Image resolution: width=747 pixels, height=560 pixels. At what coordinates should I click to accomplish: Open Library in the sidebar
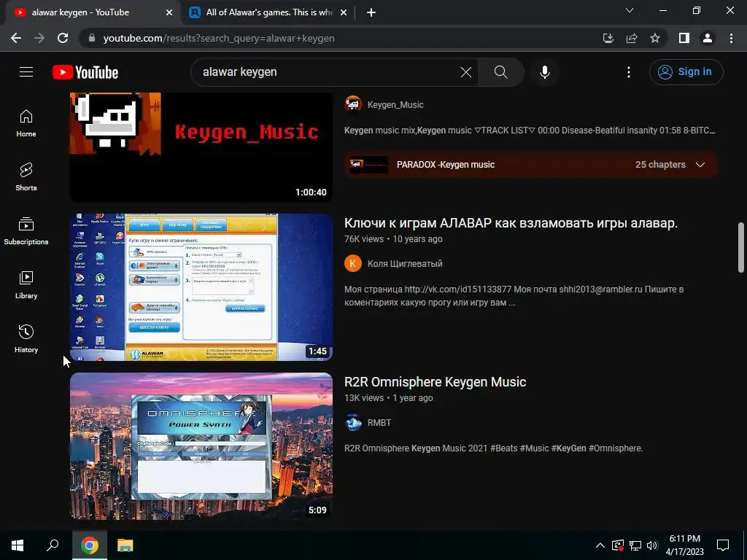click(x=26, y=285)
